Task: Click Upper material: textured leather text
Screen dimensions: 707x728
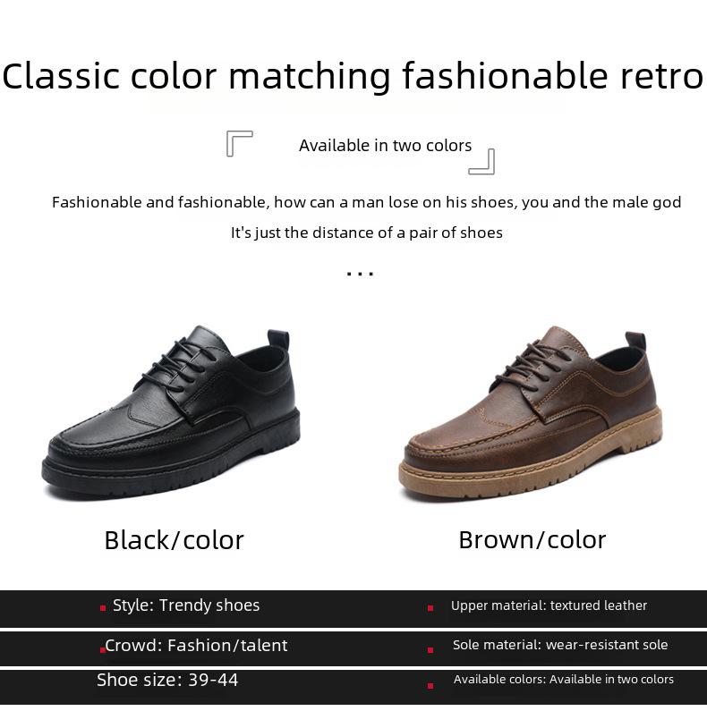Action: click(x=549, y=605)
